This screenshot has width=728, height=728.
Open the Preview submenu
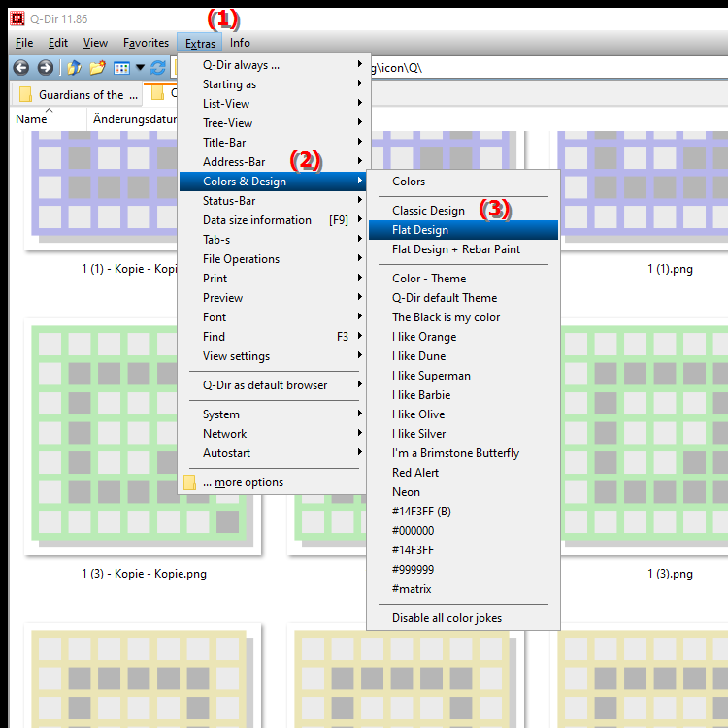(x=273, y=298)
